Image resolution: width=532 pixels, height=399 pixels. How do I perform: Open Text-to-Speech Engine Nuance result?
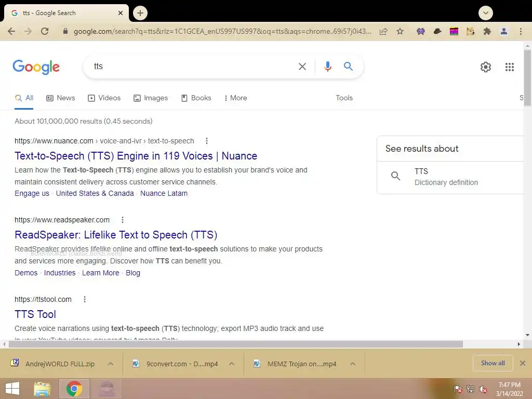[136, 156]
